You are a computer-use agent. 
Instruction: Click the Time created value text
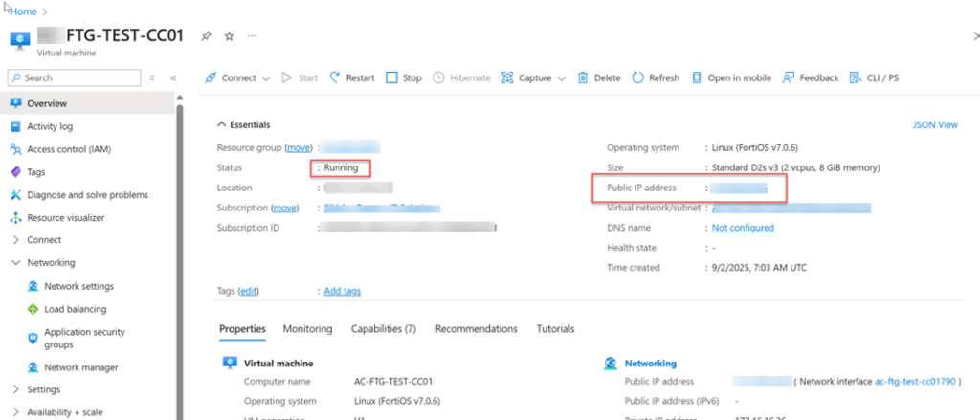click(759, 268)
